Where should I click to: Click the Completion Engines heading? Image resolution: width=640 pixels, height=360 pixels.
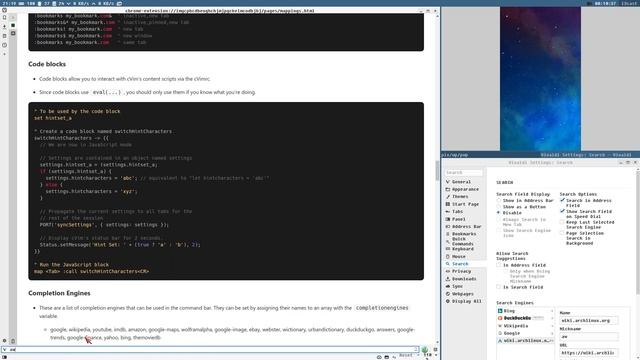(59, 293)
